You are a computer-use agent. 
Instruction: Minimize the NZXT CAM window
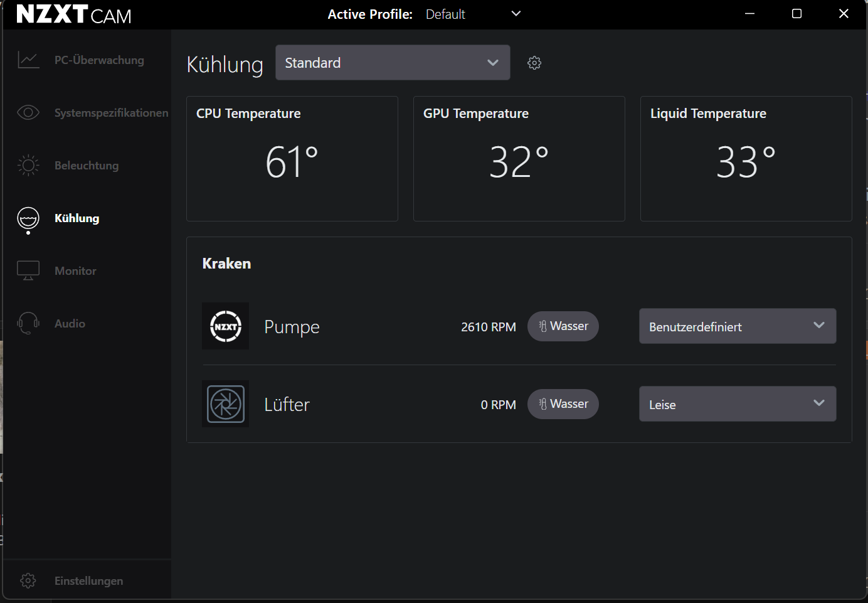coord(749,14)
